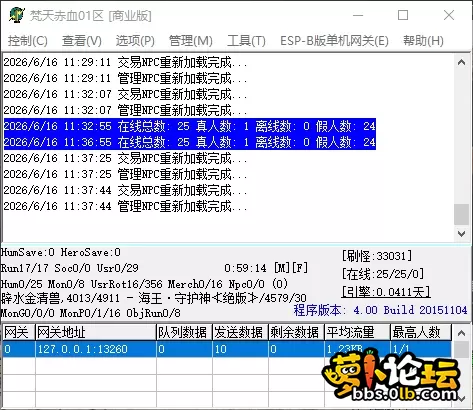
Task: Click the 平均流量 column header
Action: click(357, 332)
